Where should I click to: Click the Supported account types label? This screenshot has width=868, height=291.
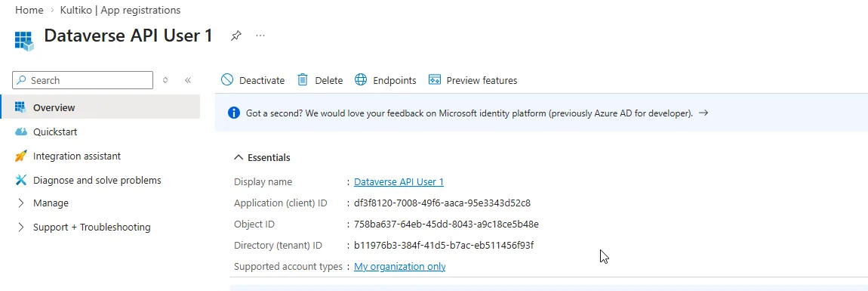(288, 267)
